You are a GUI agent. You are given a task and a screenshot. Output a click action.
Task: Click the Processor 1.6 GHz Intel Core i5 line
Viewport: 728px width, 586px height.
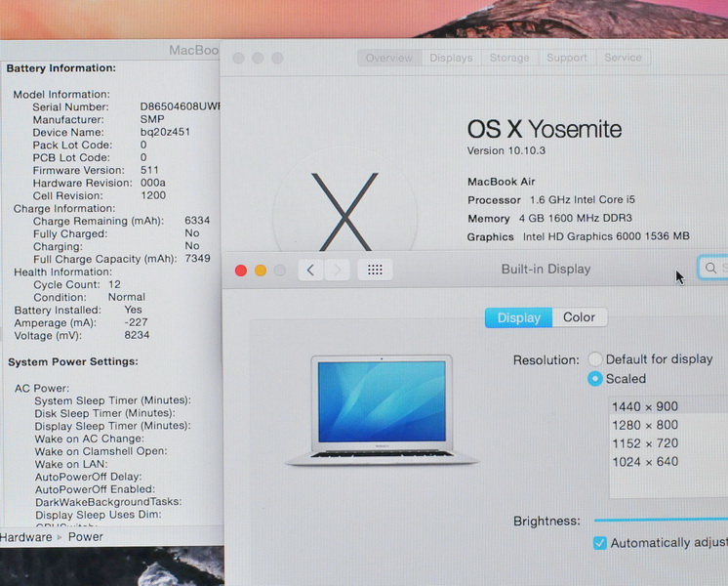pos(551,200)
